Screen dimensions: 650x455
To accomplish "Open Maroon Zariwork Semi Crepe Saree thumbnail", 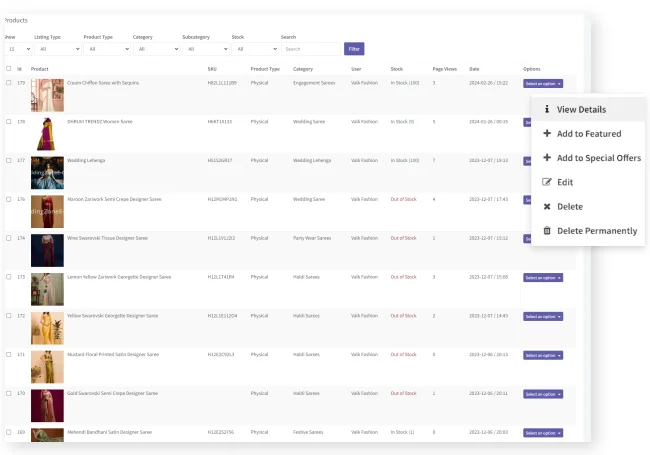I will tap(47, 212).
